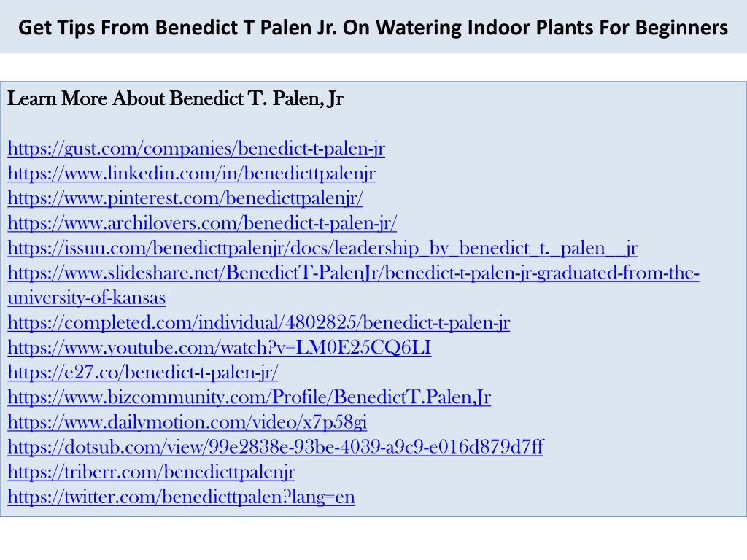Open the issuu.com leadership document link
Viewport: 747px width, 560px height.
(x=322, y=248)
